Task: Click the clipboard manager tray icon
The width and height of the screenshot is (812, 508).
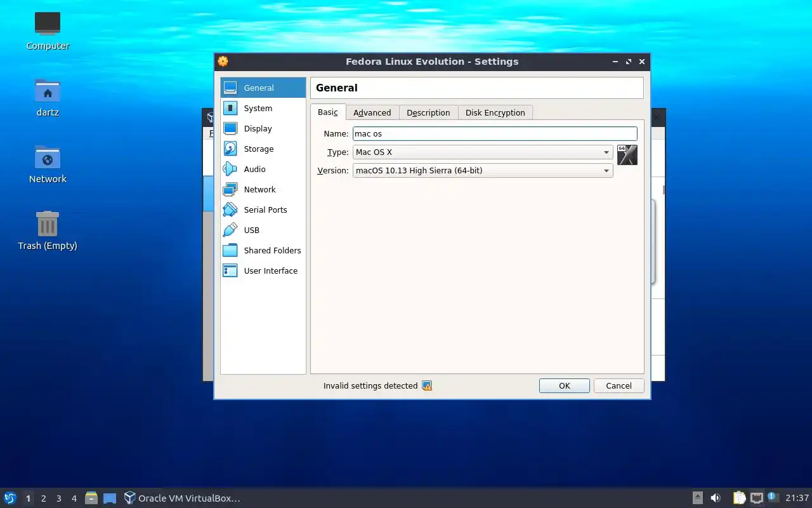Action: [739, 498]
